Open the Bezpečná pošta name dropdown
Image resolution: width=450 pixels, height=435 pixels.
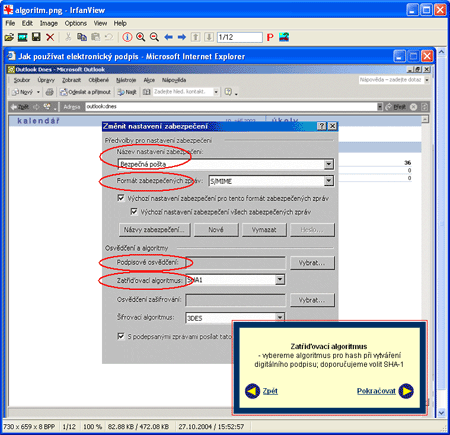[x=329, y=164]
